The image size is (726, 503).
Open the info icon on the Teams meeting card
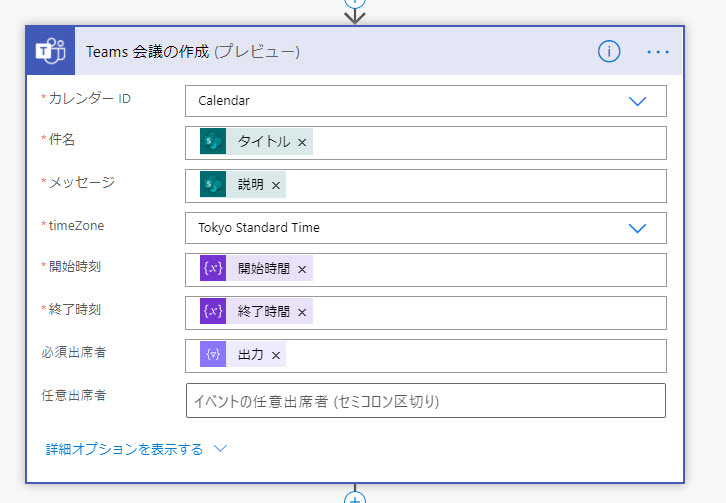(x=609, y=51)
